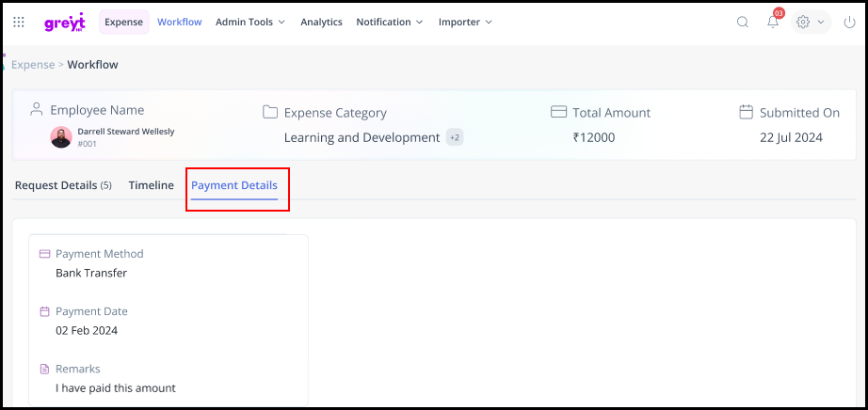Show the +2 more categories badge
This screenshot has width=868, height=410.
pos(455,137)
